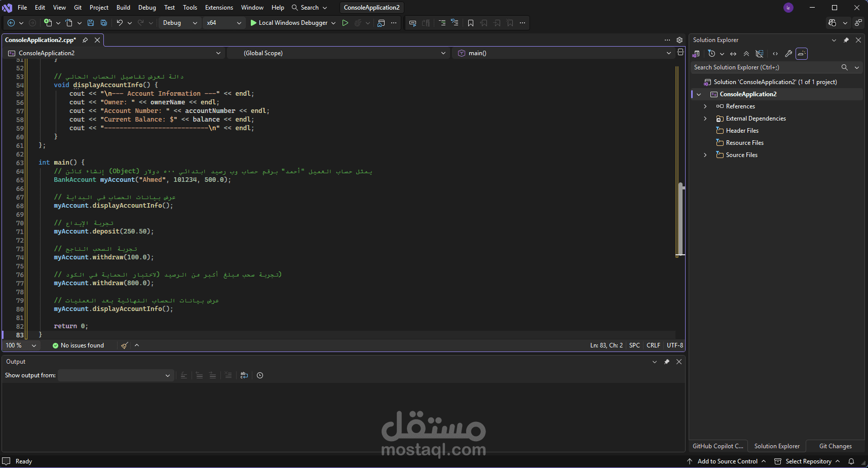The width and height of the screenshot is (868, 468).
Task: Start Local Windows Debugger button
Action: click(x=289, y=23)
